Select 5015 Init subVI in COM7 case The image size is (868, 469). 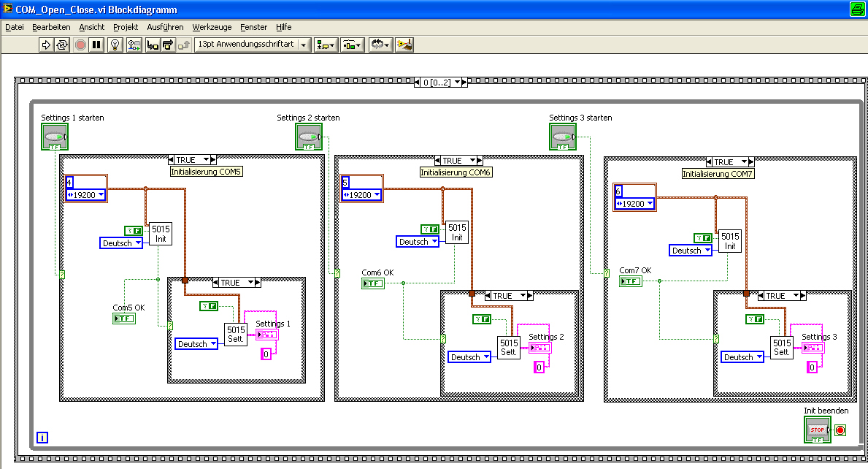pos(729,241)
